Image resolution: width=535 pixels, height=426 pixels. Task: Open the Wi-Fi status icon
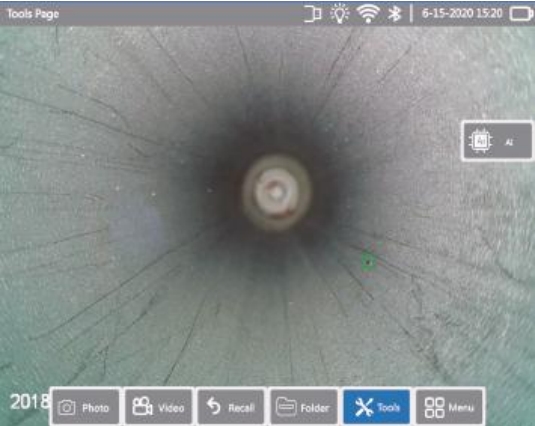pyautogui.click(x=368, y=14)
